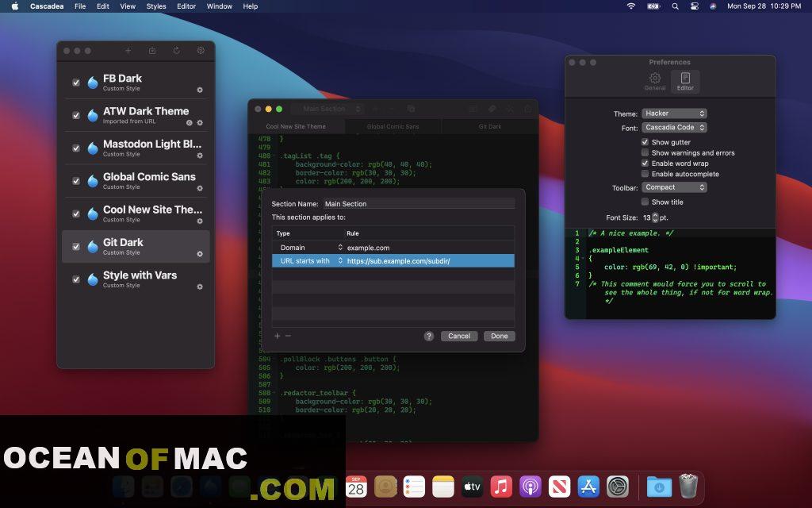This screenshot has width=812, height=508.
Task: Open the File menu
Action: (80, 6)
